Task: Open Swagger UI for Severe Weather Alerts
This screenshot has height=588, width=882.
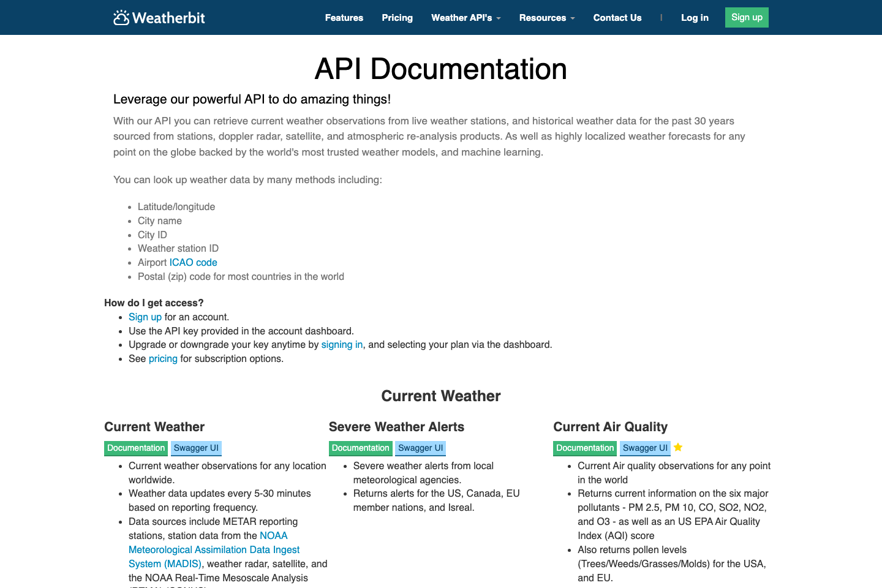Action: point(420,448)
